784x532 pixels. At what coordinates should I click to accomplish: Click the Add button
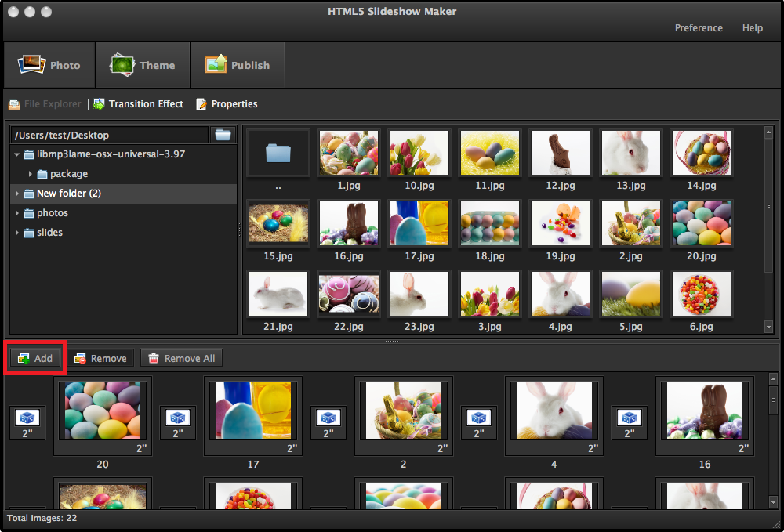[35, 358]
